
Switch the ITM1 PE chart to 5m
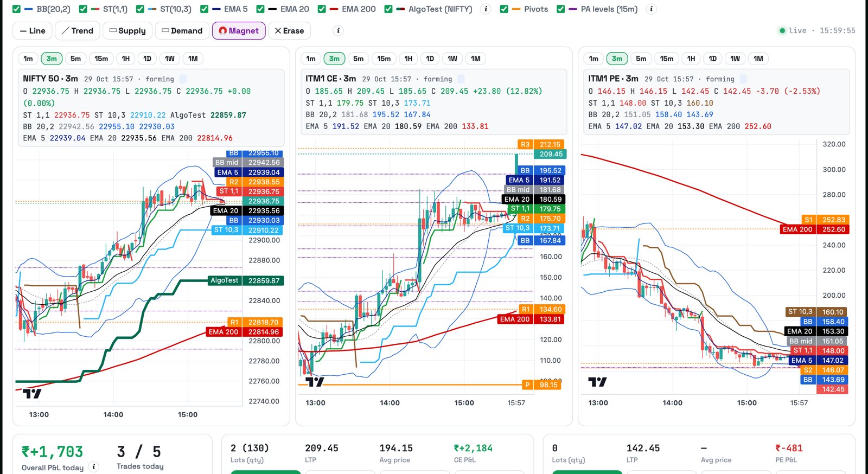(x=641, y=59)
